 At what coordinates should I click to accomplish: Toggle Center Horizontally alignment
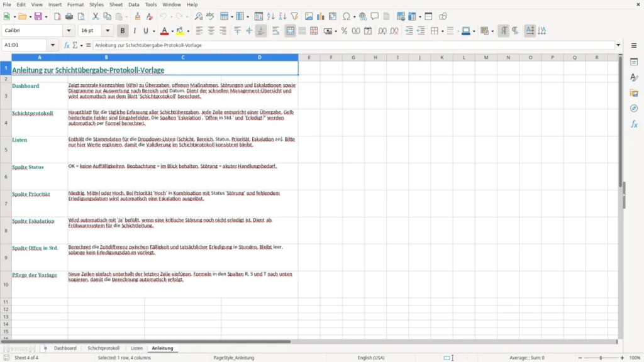pyautogui.click(x=211, y=31)
